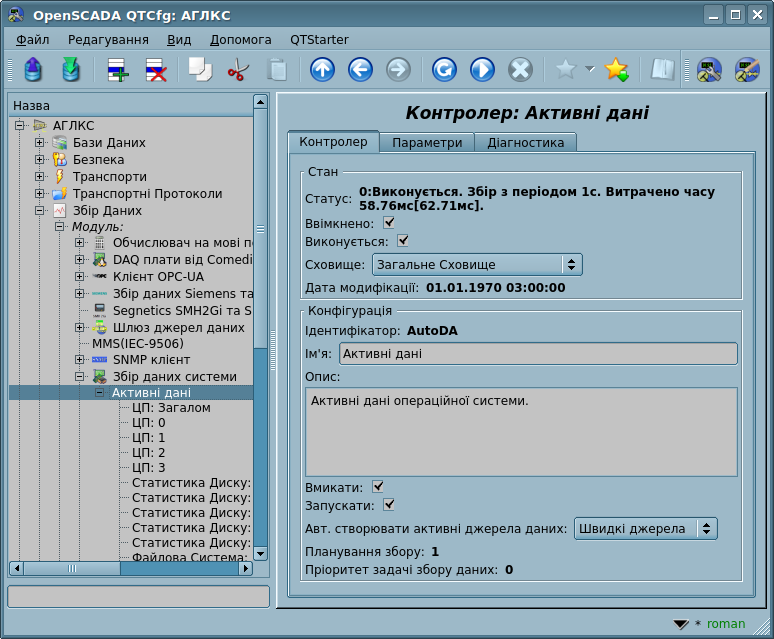The width and height of the screenshot is (774, 639).
Task: Open the Сховище dropdown
Action: 476,265
